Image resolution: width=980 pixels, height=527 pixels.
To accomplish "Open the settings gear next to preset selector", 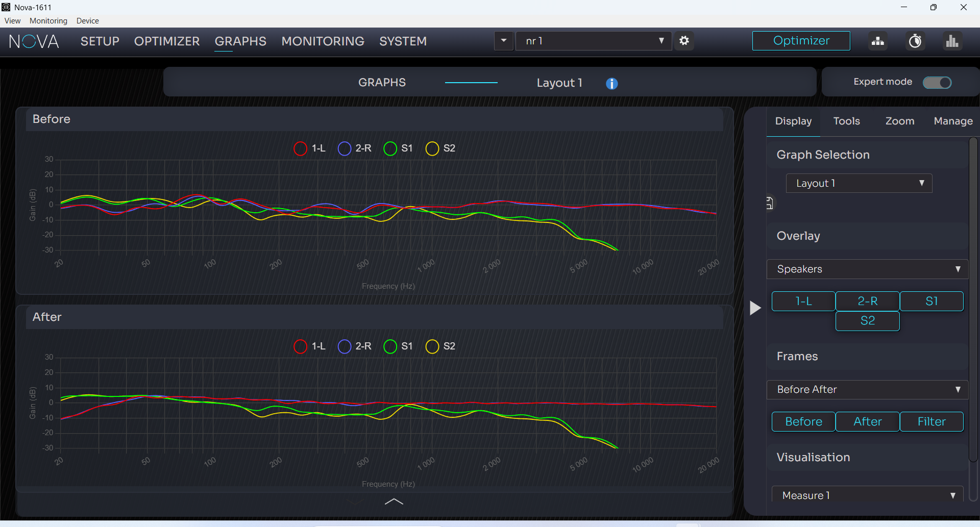I will click(x=684, y=41).
